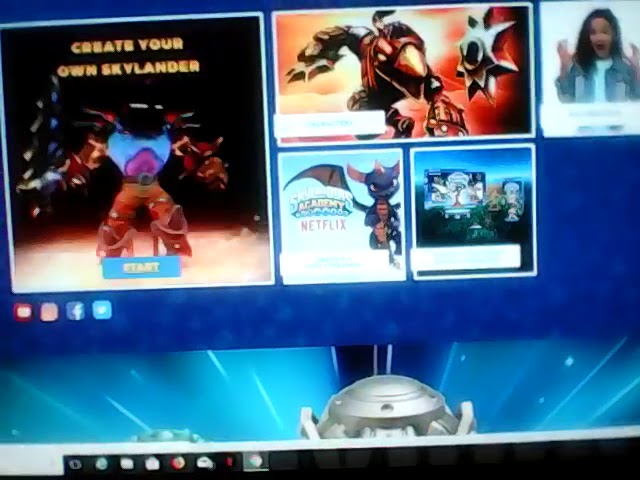Click the Create Your Own Skylander banner

tap(140, 153)
